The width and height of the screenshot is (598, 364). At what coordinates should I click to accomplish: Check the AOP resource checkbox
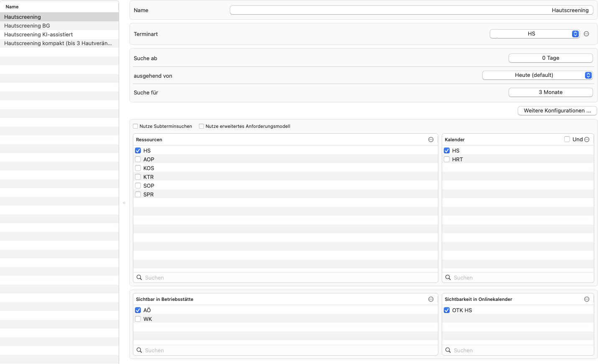point(138,159)
